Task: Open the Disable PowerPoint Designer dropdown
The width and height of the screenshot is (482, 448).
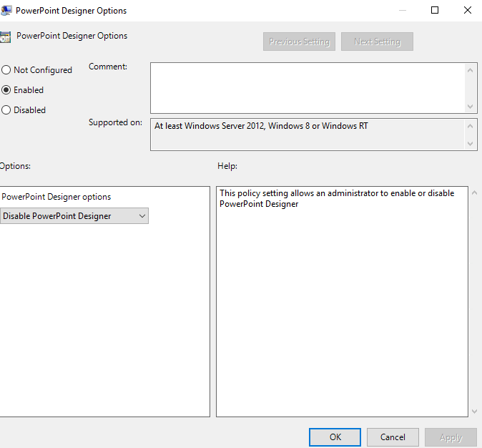Action: [x=74, y=215]
